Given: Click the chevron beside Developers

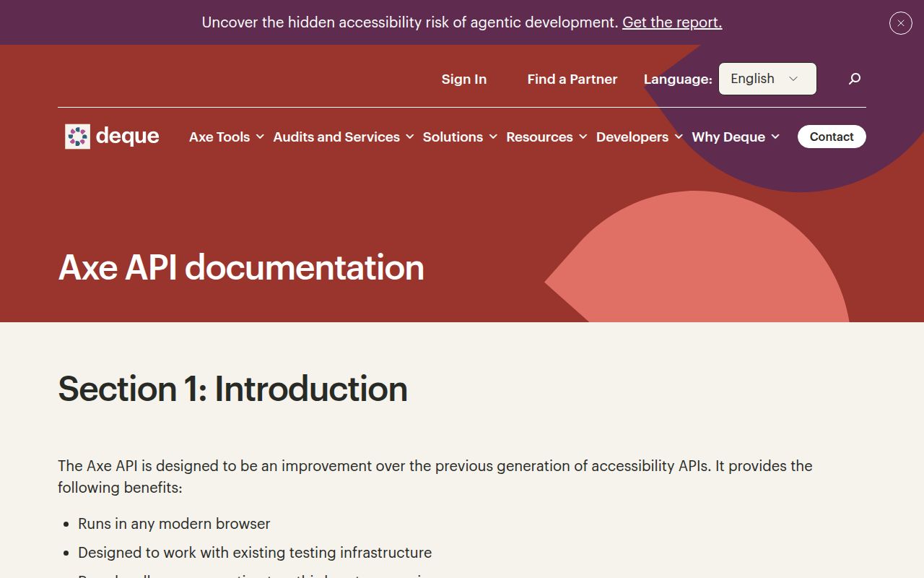Looking at the screenshot, I should (x=679, y=137).
